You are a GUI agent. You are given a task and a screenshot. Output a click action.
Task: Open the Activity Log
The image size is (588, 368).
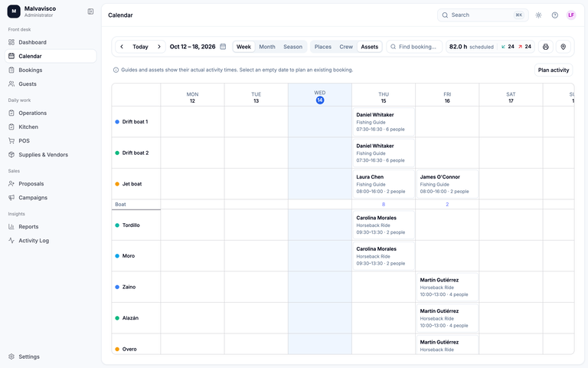point(51,240)
